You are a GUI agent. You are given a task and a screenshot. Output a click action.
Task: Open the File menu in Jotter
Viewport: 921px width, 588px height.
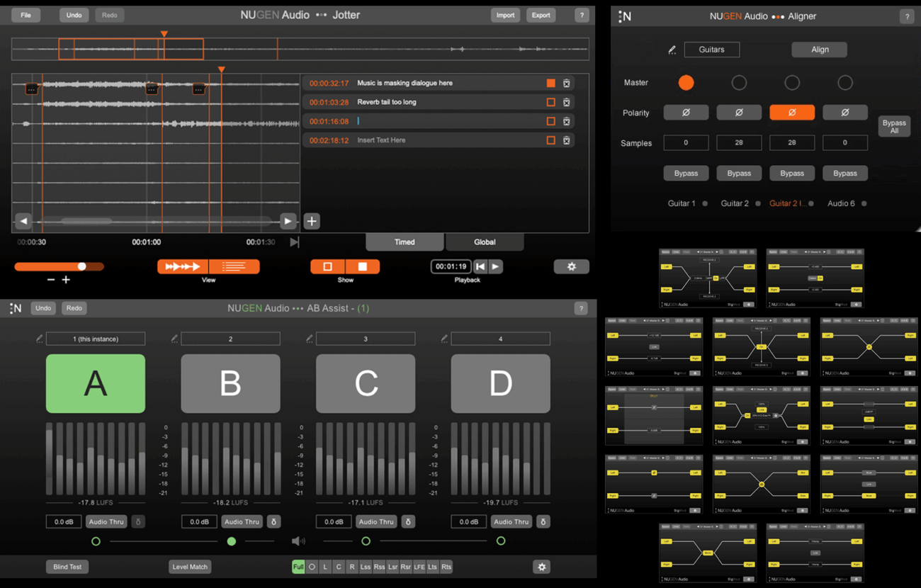click(26, 15)
